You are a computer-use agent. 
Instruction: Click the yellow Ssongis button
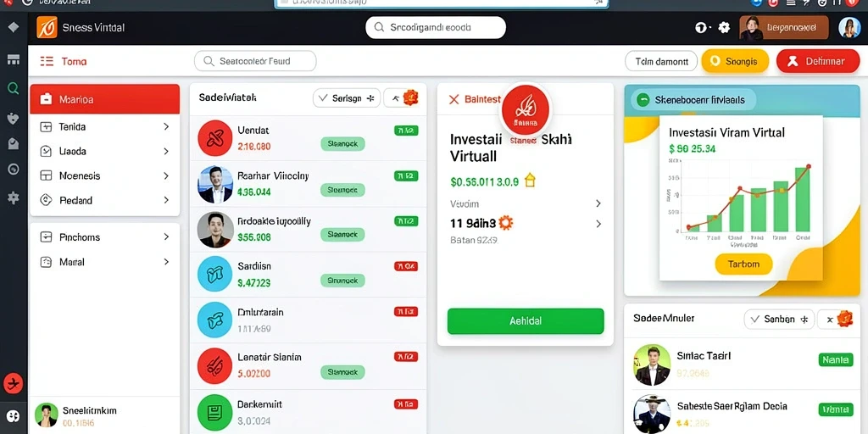[735, 61]
